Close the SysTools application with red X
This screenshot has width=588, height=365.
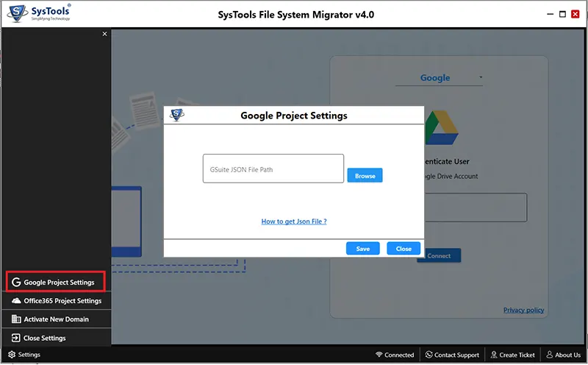pos(576,14)
